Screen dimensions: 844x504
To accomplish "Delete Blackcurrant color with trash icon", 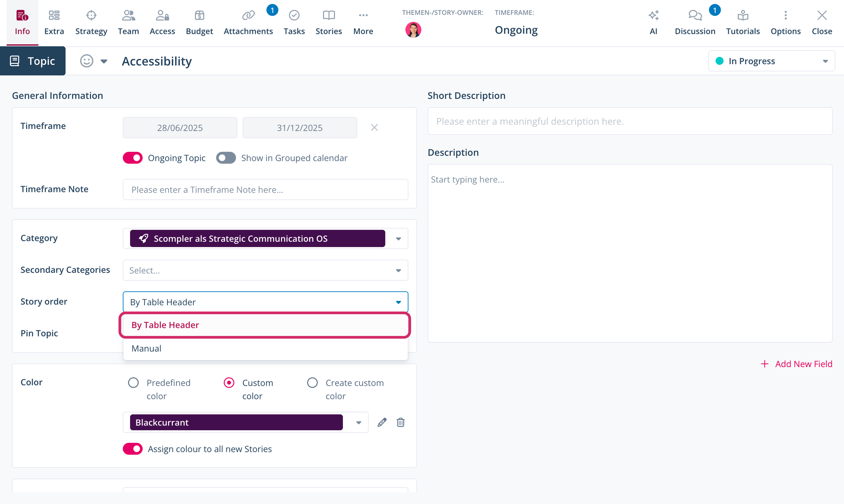I will [x=400, y=422].
